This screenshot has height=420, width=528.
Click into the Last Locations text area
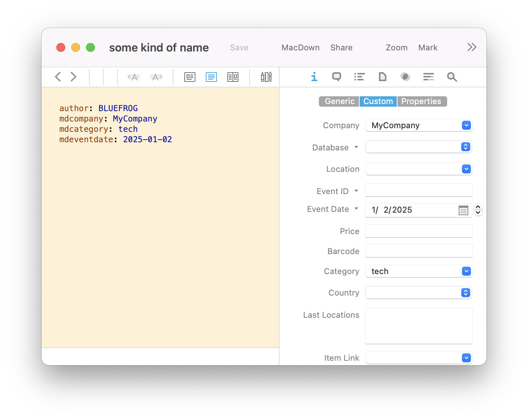point(419,326)
